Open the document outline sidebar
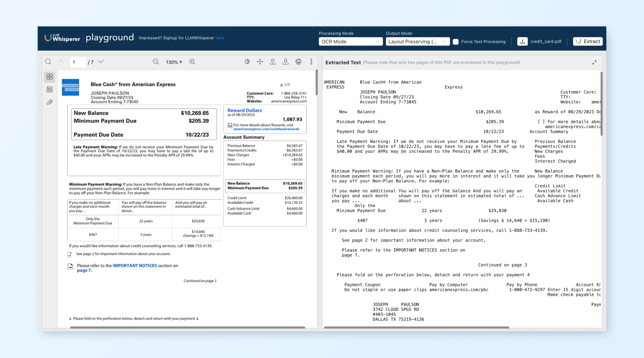 click(49, 89)
